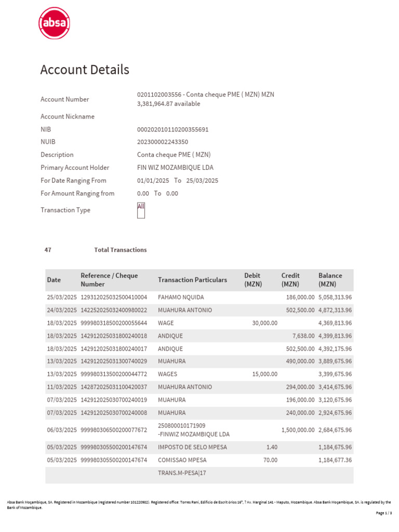The width and height of the screenshot is (399, 532).
Task: Click debit amount 70.00
Action: (x=270, y=460)
